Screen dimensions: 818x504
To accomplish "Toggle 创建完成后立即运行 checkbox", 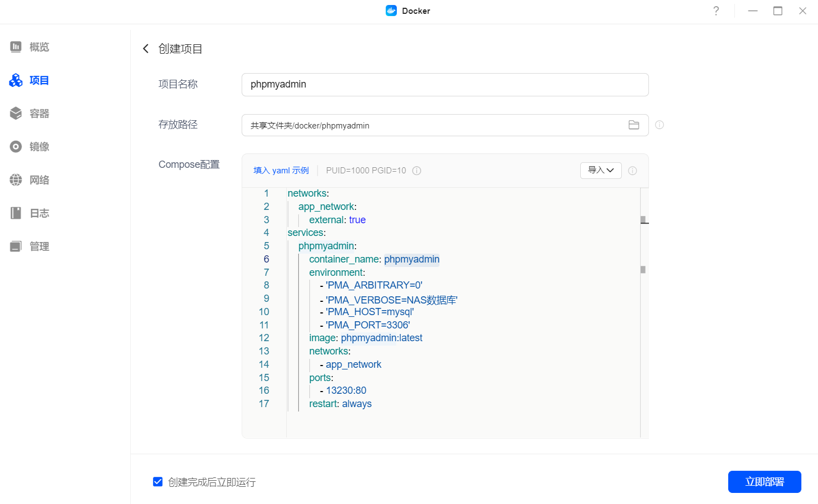I will (158, 482).
